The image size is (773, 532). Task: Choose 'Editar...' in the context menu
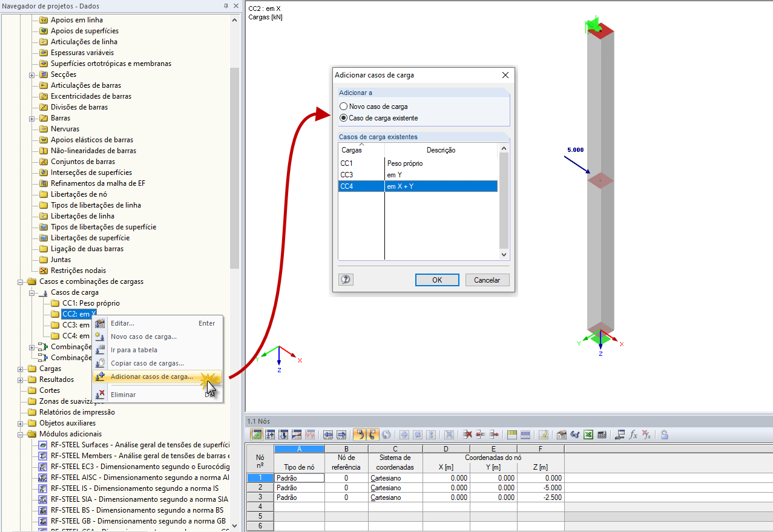pos(157,323)
